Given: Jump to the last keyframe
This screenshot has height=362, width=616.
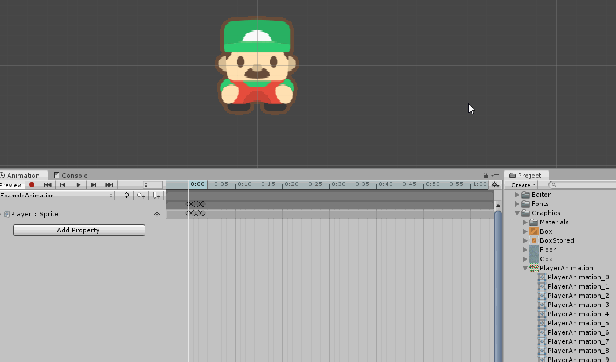Looking at the screenshot, I should 109,185.
